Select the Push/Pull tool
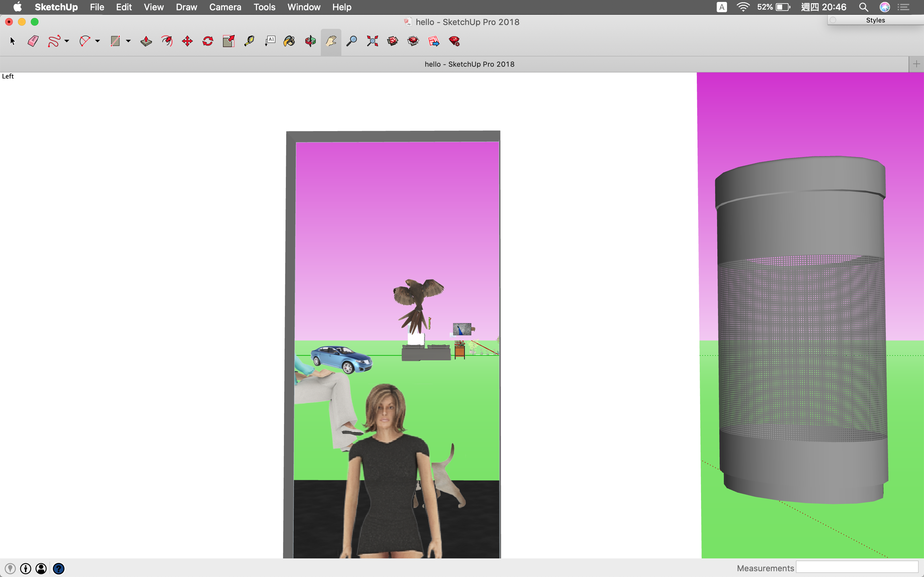 (x=146, y=41)
